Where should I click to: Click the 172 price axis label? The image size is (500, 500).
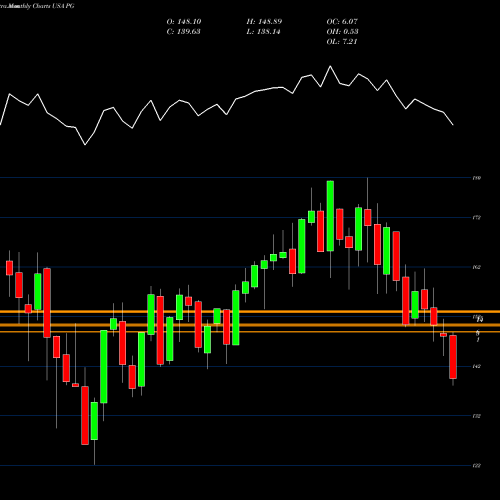tap(477, 218)
